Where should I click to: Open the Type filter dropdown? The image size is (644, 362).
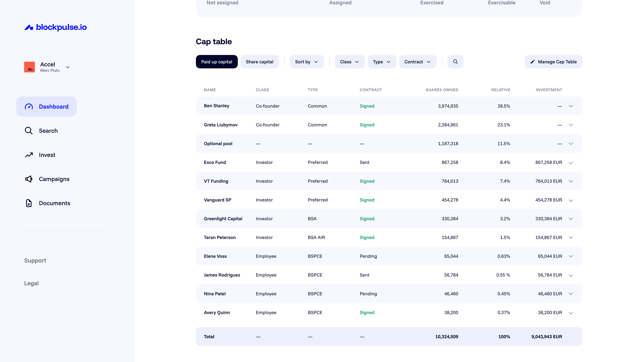(382, 62)
